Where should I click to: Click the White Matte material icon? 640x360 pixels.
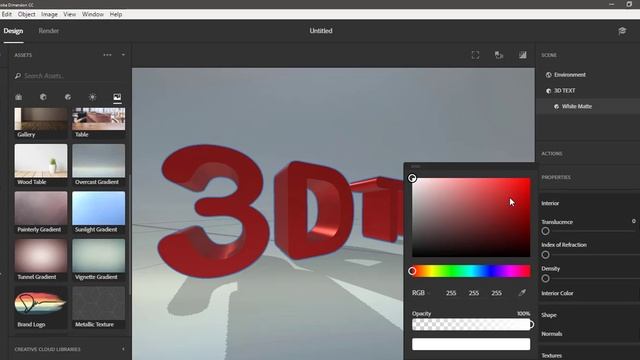coord(556,107)
